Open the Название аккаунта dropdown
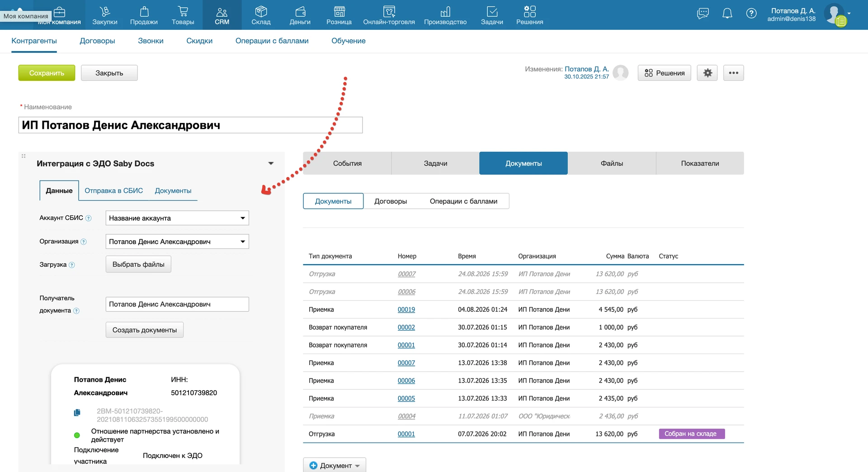Viewport: 868px width, 472px height. pyautogui.click(x=177, y=218)
